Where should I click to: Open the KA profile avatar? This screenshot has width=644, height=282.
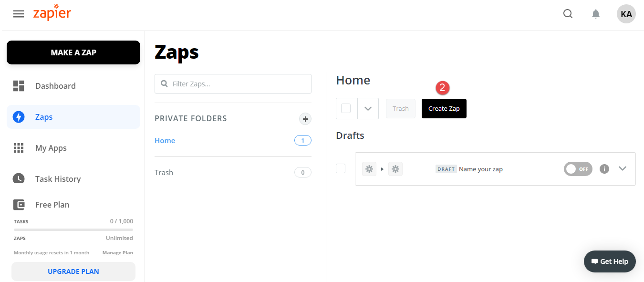[x=626, y=14]
